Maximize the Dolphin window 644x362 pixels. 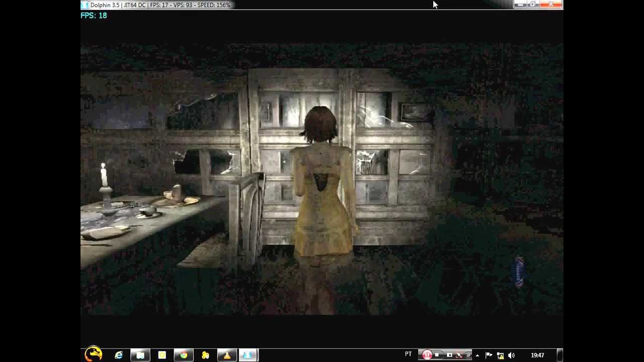(x=532, y=5)
